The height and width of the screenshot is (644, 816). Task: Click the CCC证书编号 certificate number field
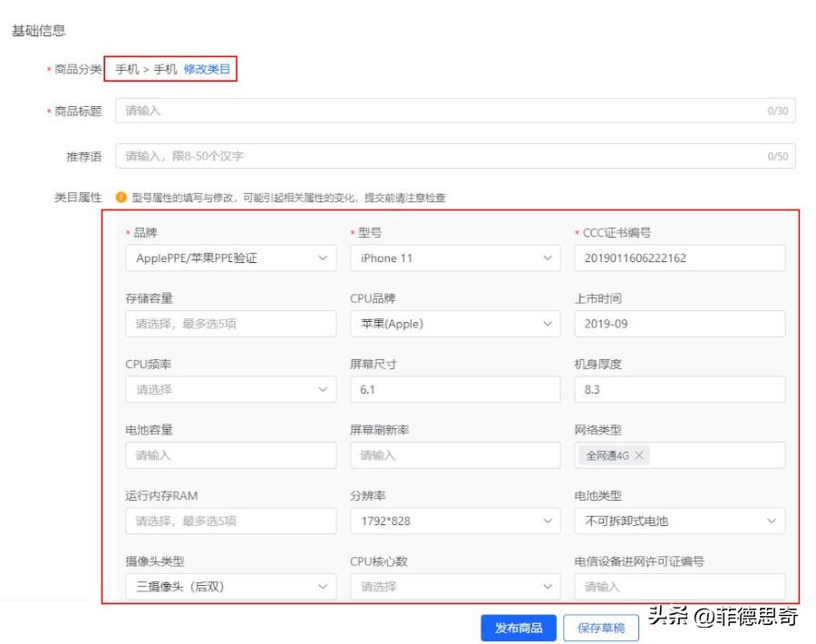(679, 258)
